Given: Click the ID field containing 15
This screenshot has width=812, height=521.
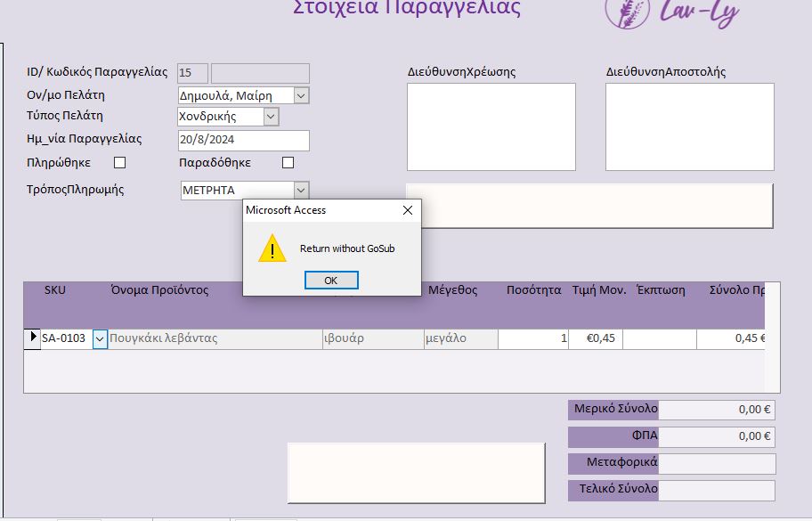Looking at the screenshot, I should pos(191,72).
